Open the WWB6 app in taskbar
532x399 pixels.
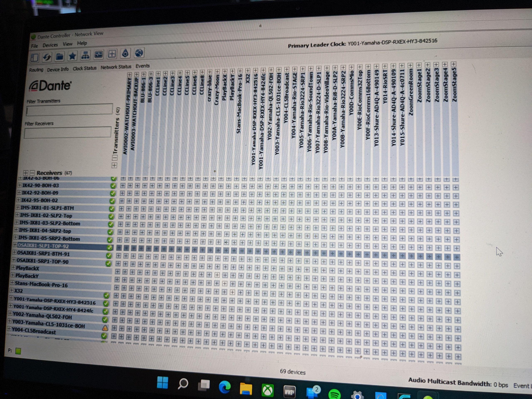tap(289, 392)
